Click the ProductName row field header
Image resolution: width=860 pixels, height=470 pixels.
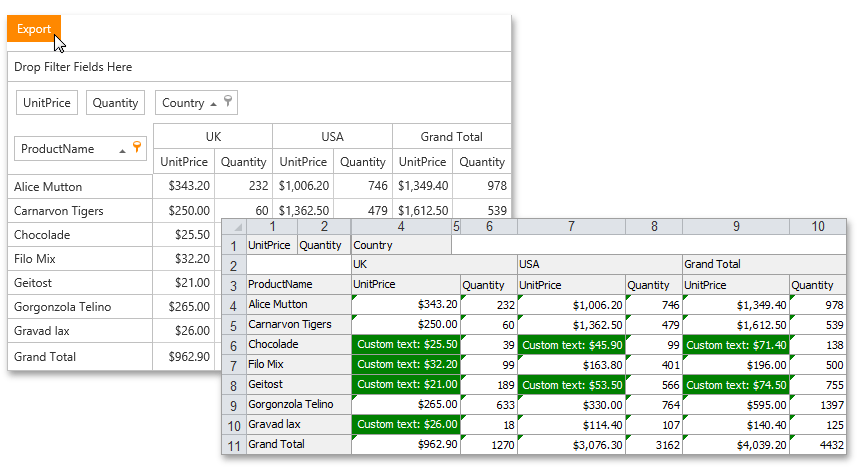click(x=80, y=149)
